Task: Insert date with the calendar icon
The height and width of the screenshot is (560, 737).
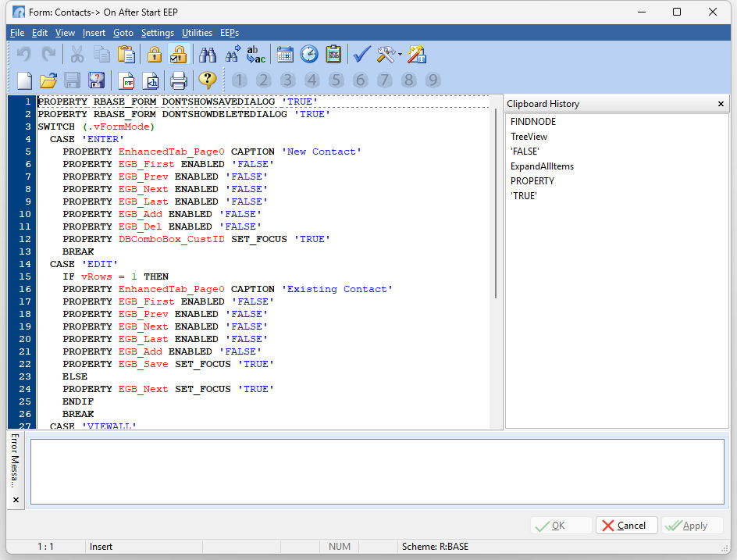Action: pos(285,55)
